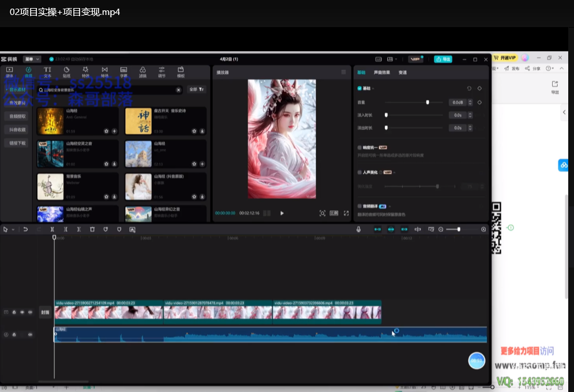Click the 淡出时长 stepper arrows
This screenshot has height=392, width=574.
pos(470,128)
